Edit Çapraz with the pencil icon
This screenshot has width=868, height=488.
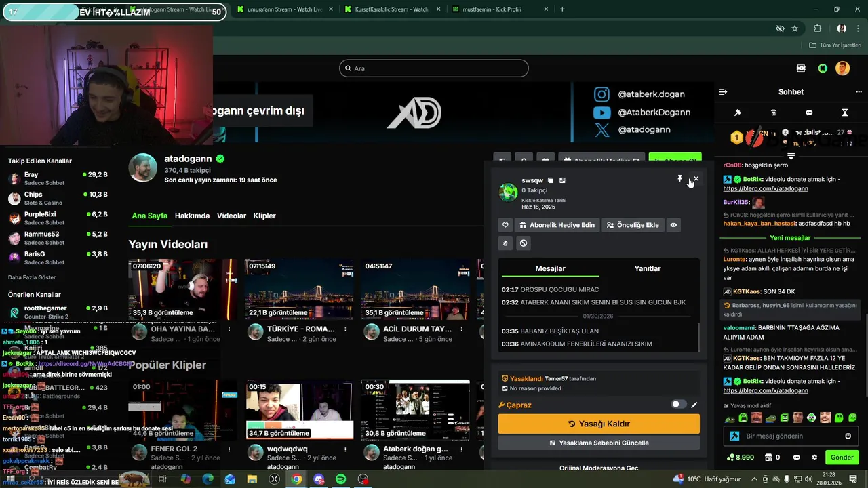click(694, 405)
